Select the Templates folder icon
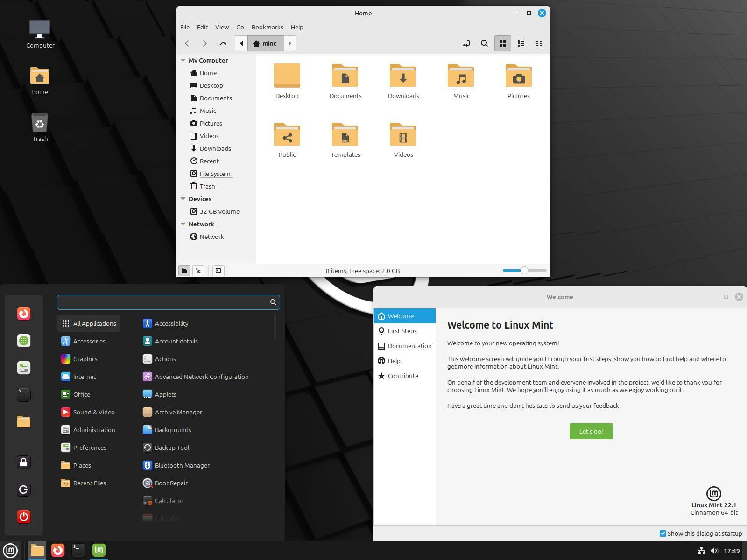 pos(345,134)
